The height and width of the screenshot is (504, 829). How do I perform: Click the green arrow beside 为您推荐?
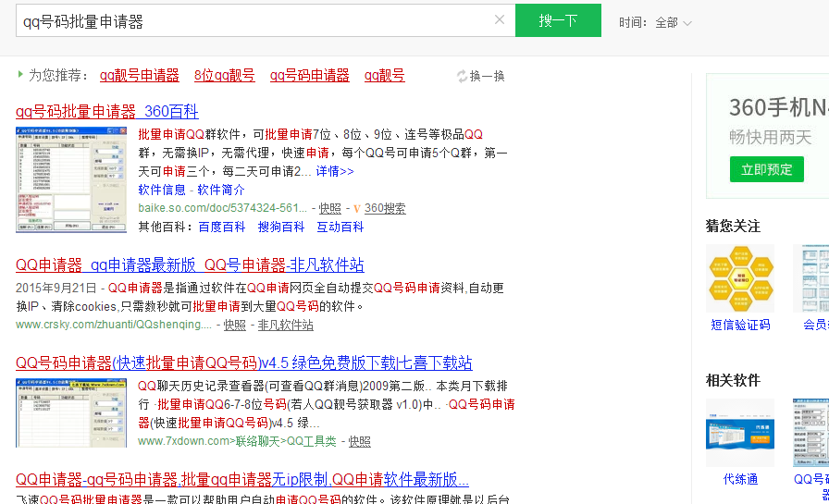point(20,74)
